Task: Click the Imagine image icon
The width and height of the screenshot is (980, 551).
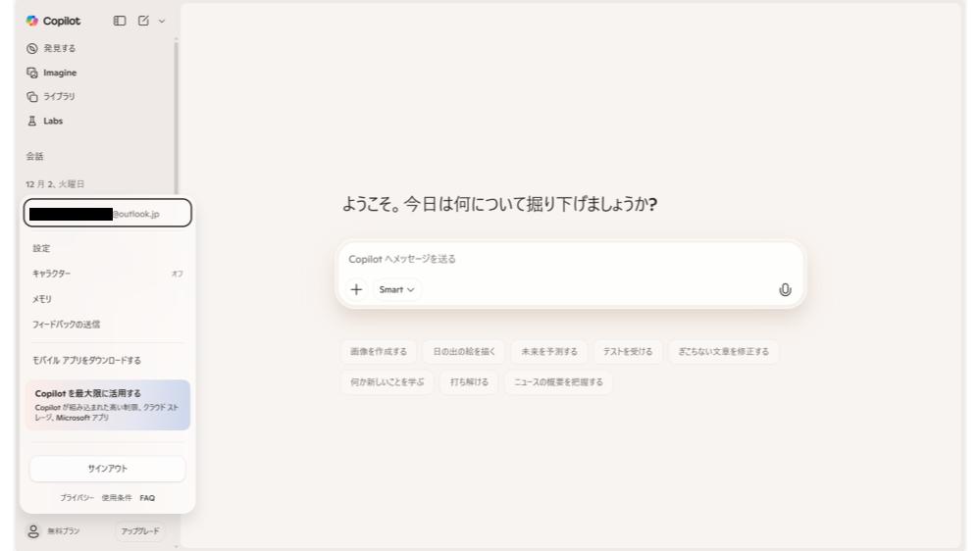Action: pyautogui.click(x=31, y=73)
